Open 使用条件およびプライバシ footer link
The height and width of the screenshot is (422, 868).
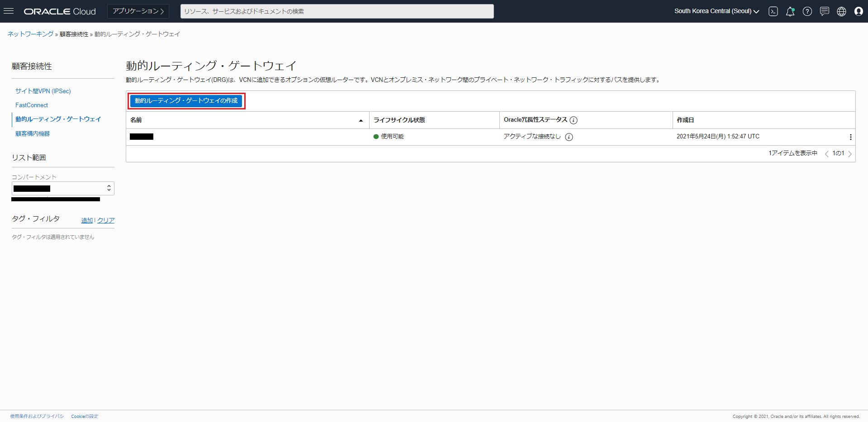tap(37, 416)
